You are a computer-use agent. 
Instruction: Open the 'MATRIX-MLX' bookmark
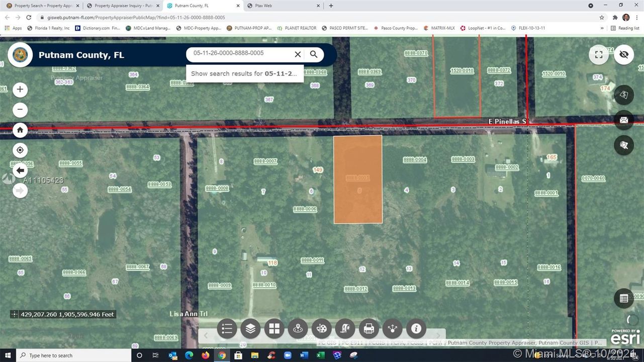[439, 28]
